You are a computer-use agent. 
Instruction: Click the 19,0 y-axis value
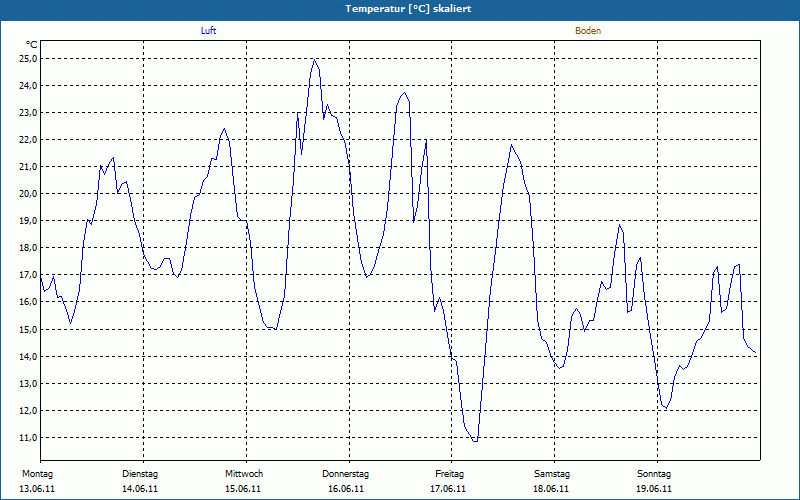28,221
